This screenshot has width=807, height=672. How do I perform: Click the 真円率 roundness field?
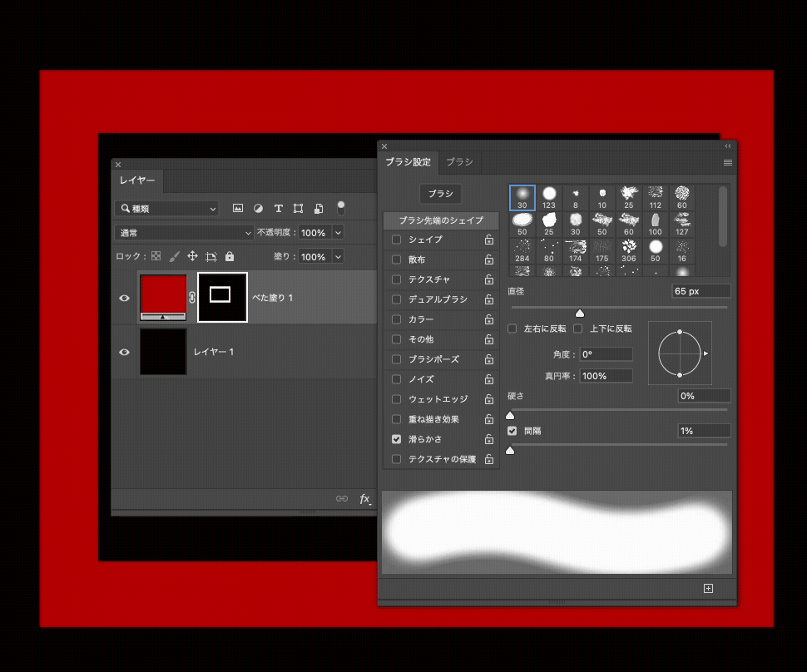(606, 376)
